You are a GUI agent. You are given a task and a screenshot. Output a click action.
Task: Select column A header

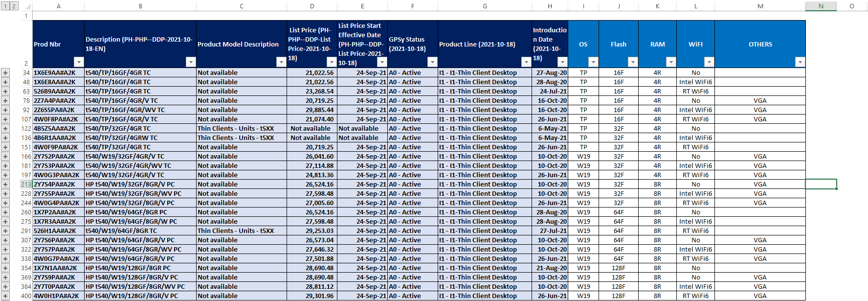tap(59, 6)
